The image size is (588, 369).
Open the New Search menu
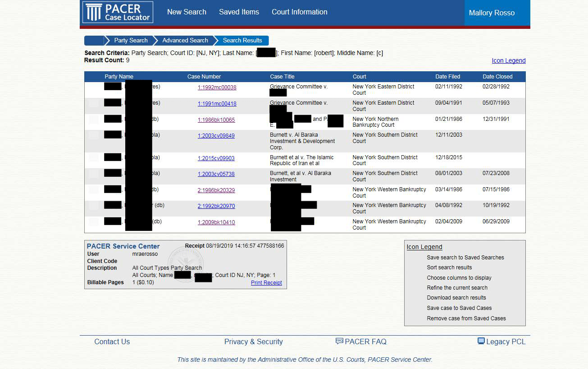[187, 12]
